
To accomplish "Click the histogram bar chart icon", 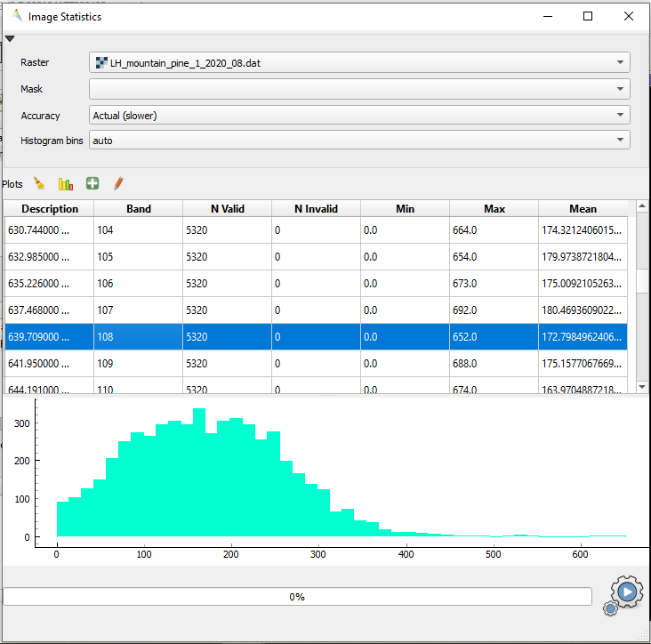I will coord(65,183).
